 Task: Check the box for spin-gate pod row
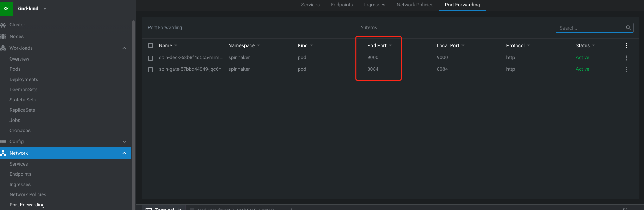coord(151,69)
